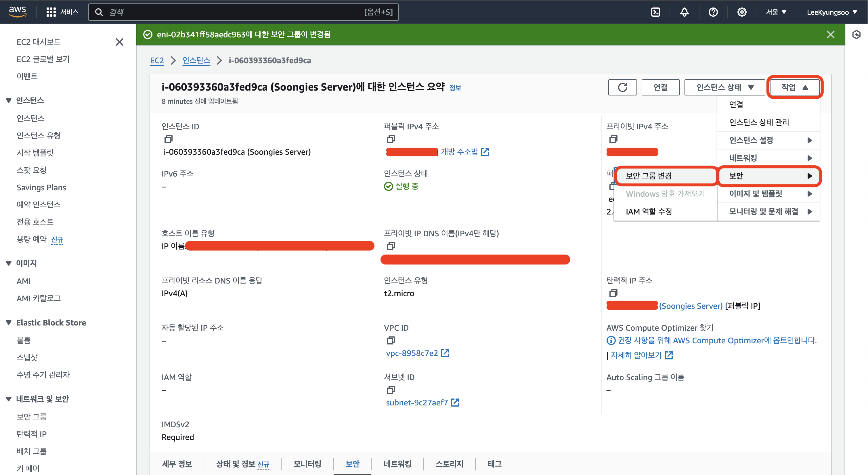Copy the instance ID

pos(169,139)
